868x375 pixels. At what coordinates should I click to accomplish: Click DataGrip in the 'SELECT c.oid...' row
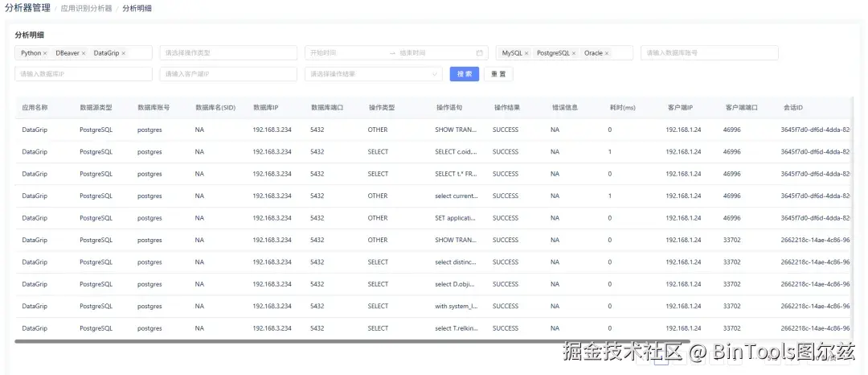35,152
